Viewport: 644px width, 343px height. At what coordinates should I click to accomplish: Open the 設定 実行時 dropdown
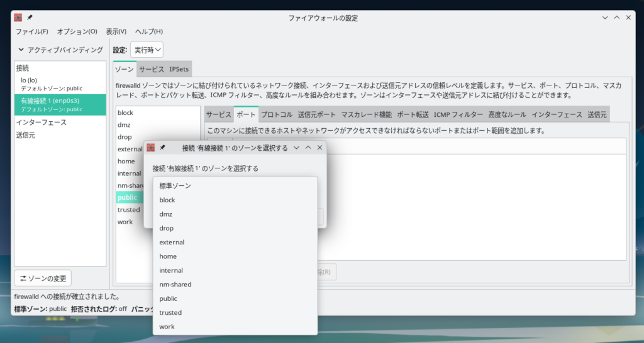tap(147, 50)
